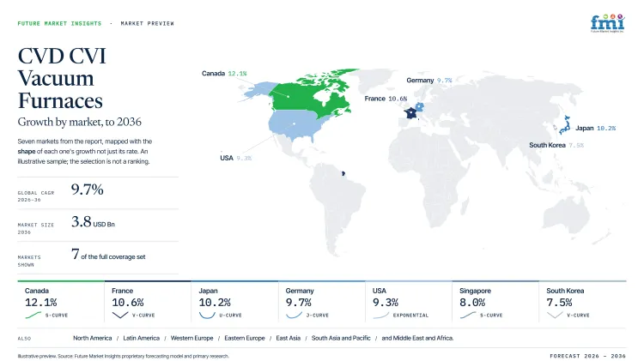Click Germany's J-curve icon
Viewport: 644px width, 361px height.
(x=294, y=315)
